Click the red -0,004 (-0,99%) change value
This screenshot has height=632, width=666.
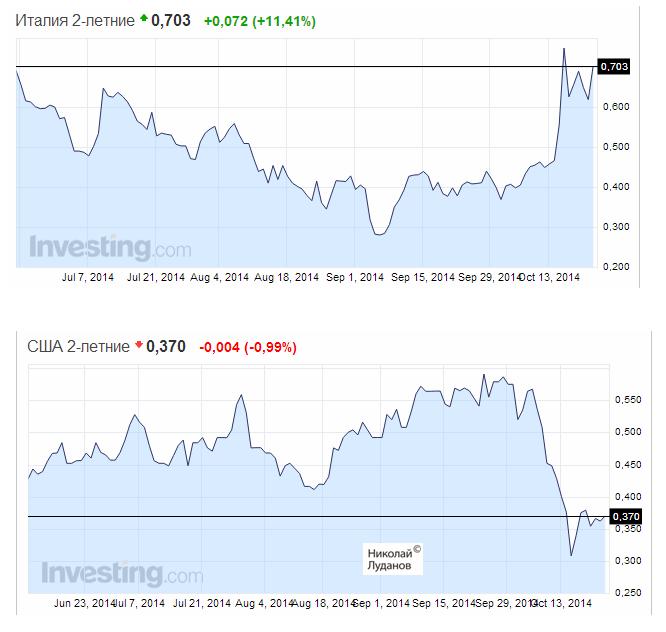point(248,347)
